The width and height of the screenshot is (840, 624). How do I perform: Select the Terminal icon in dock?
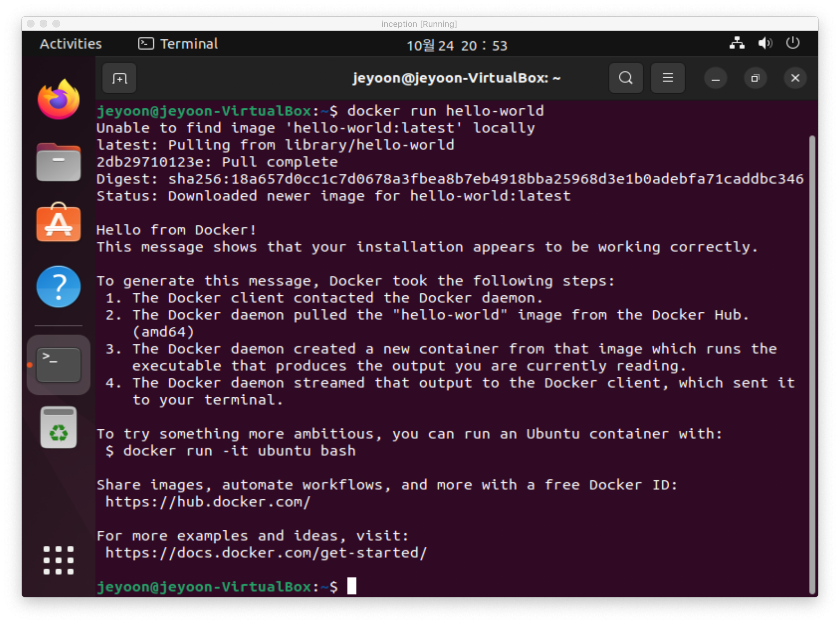point(58,365)
